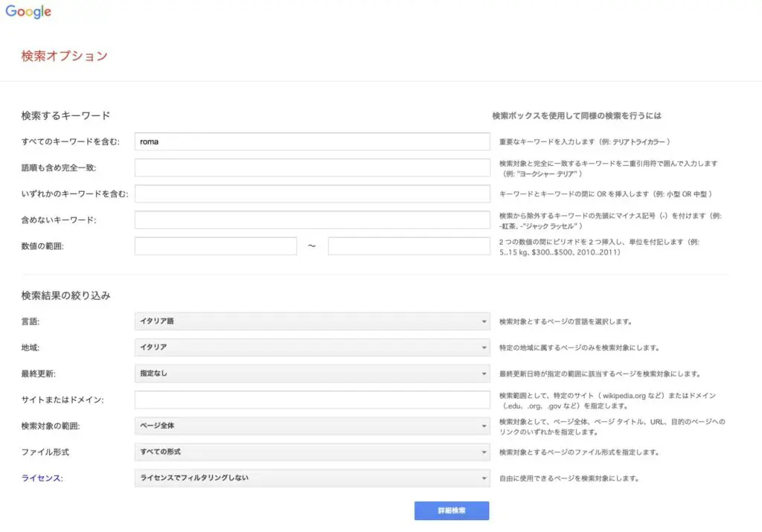Click the 検索オプション page title

pos(65,56)
